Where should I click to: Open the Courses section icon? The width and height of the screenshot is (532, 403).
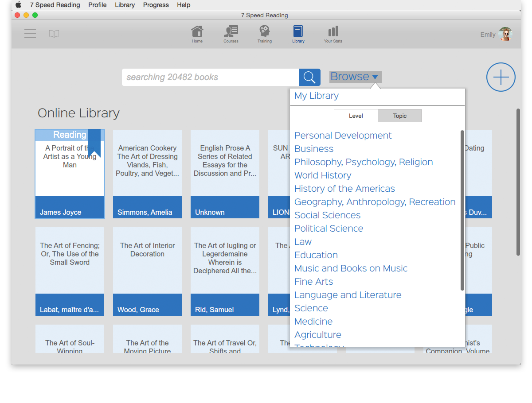point(231,34)
